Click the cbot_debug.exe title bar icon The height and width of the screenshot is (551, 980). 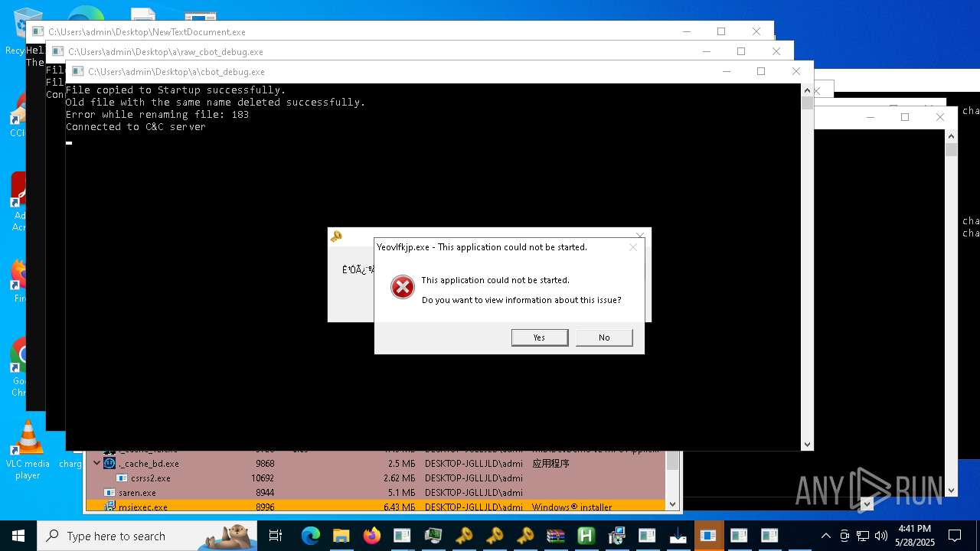77,71
